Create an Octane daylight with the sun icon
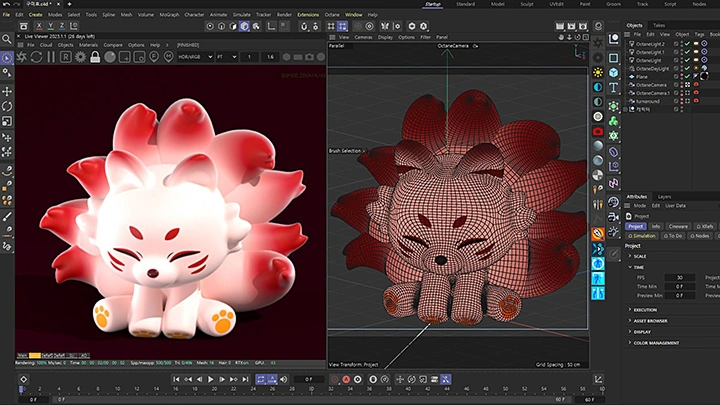This screenshot has height=405, width=720. click(598, 73)
